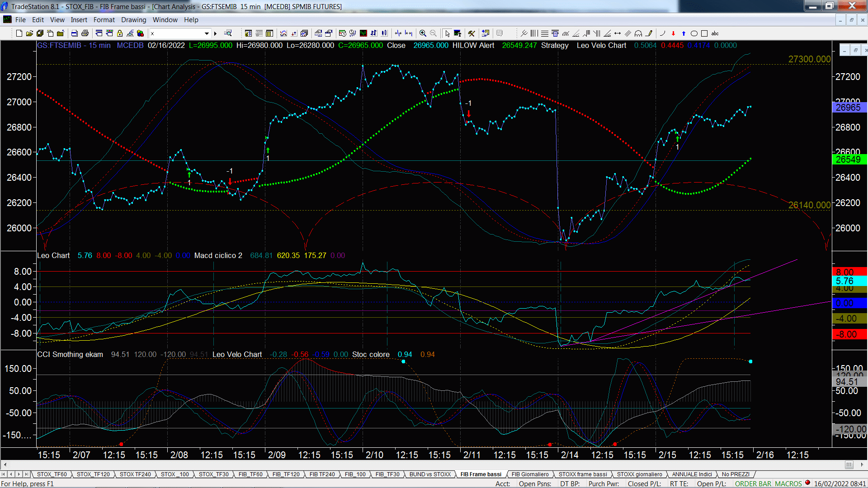
Task: Click the ORDER BAR status item
Action: tap(753, 484)
